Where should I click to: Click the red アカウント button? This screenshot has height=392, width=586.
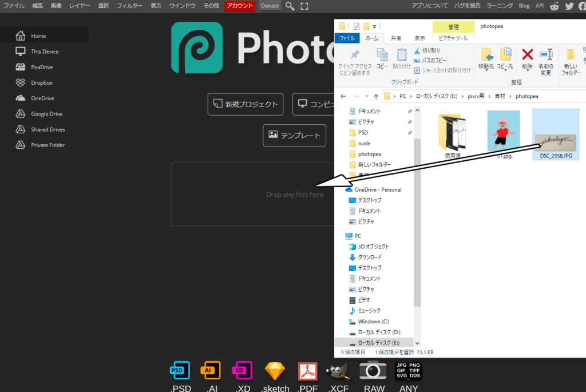click(240, 6)
